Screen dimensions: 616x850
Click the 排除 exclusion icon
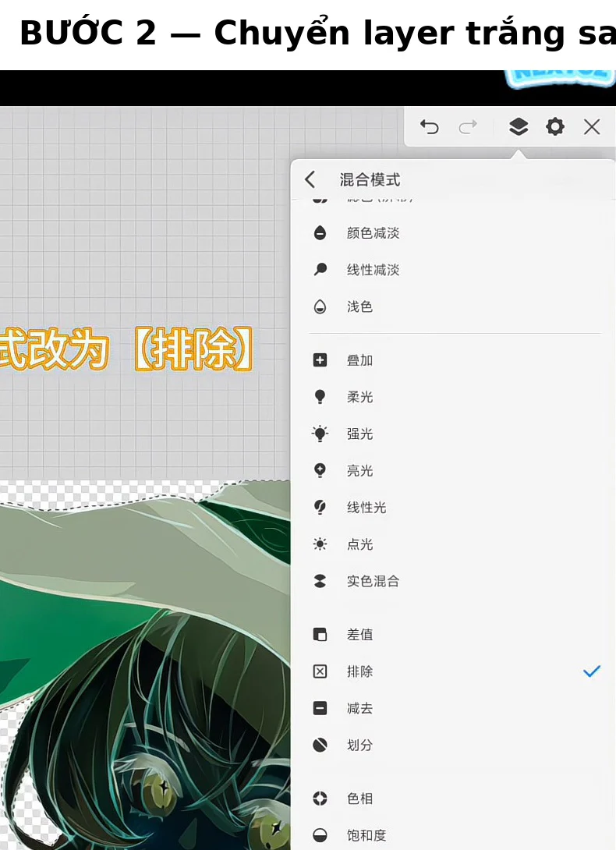[x=320, y=671]
